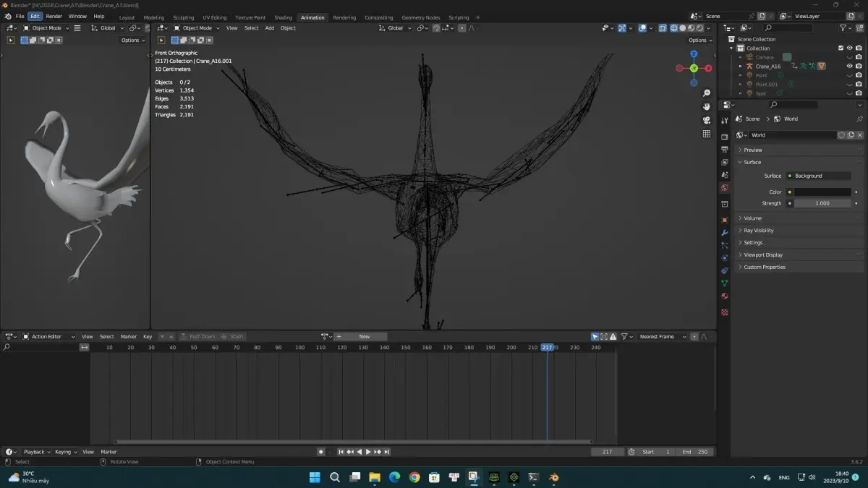This screenshot has width=868, height=488.
Task: Expand the Ray Visibility panel
Action: click(x=758, y=231)
